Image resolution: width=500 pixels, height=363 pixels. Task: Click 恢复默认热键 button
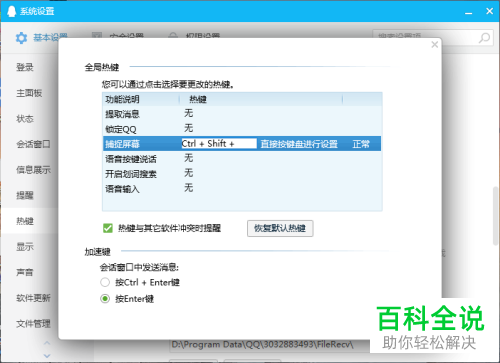[280, 228]
